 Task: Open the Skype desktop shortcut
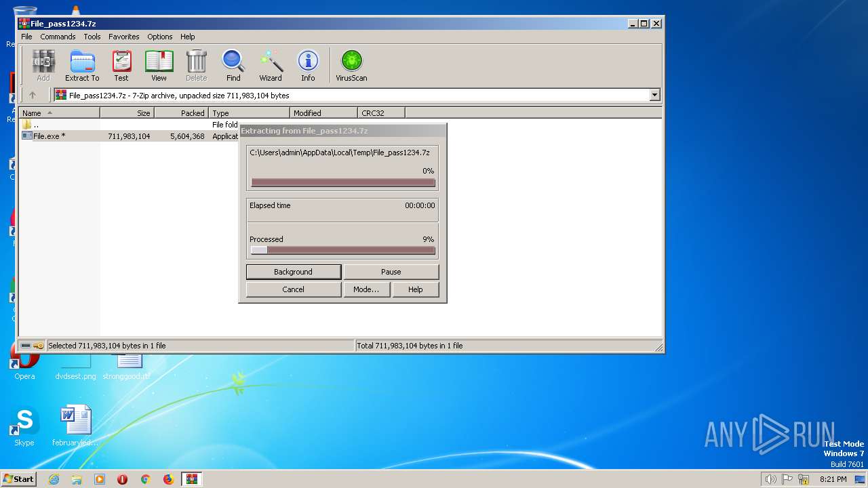click(x=24, y=426)
